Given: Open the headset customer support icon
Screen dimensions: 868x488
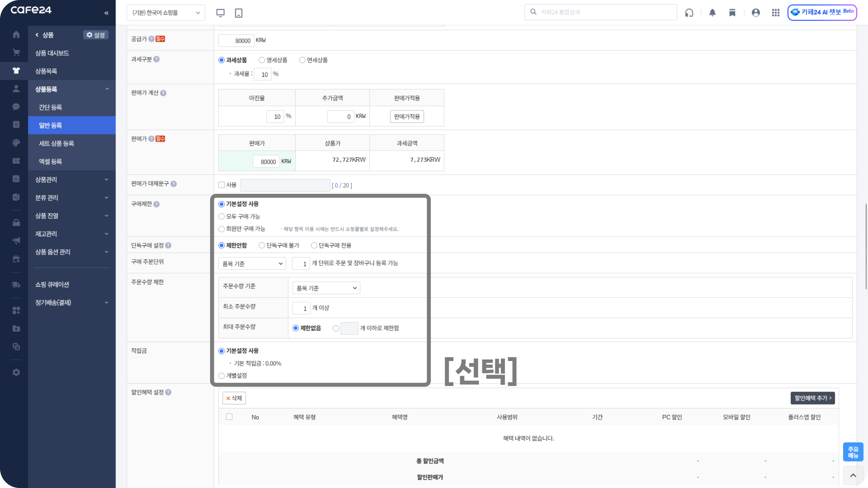Looking at the screenshot, I should click(x=689, y=13).
